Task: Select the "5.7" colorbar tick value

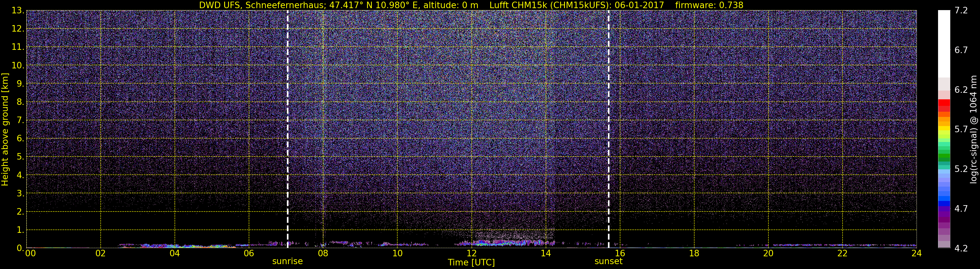Action: click(961, 130)
